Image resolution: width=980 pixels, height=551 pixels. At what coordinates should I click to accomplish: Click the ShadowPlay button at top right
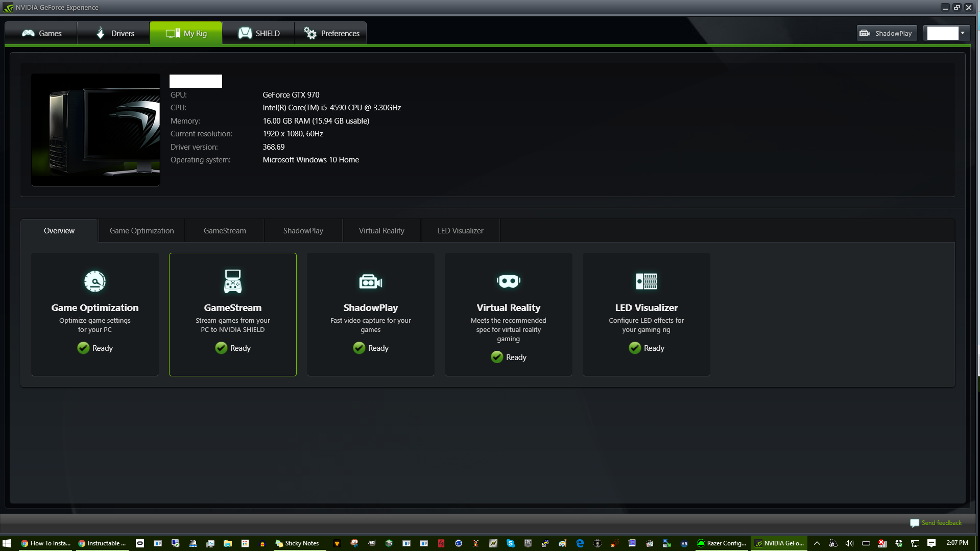coord(887,33)
